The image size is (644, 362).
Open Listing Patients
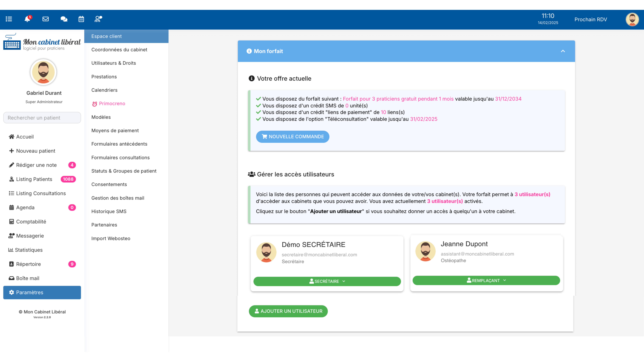point(42,179)
